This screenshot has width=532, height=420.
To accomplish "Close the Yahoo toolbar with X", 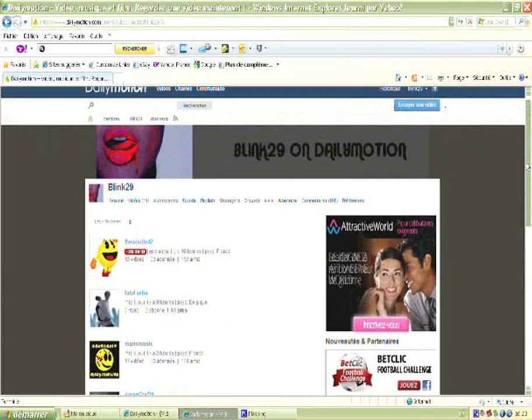I will click(6, 49).
